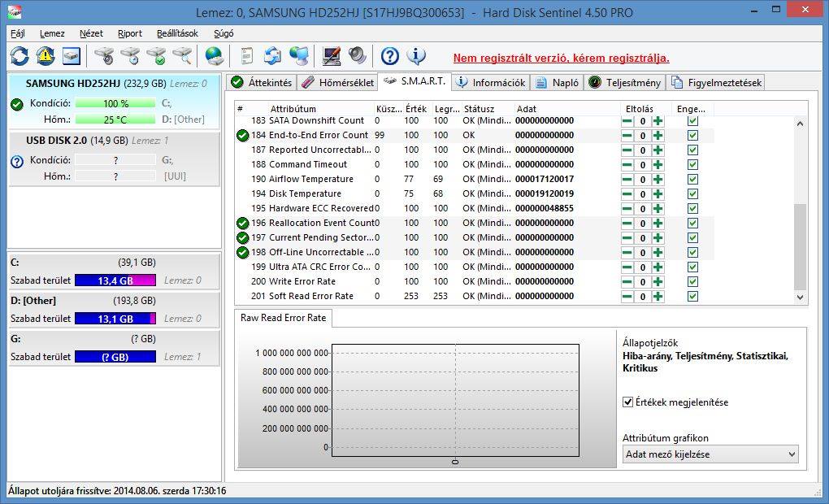Click the envelope with blue arrows icon
This screenshot has width=829, height=504.
point(273,56)
